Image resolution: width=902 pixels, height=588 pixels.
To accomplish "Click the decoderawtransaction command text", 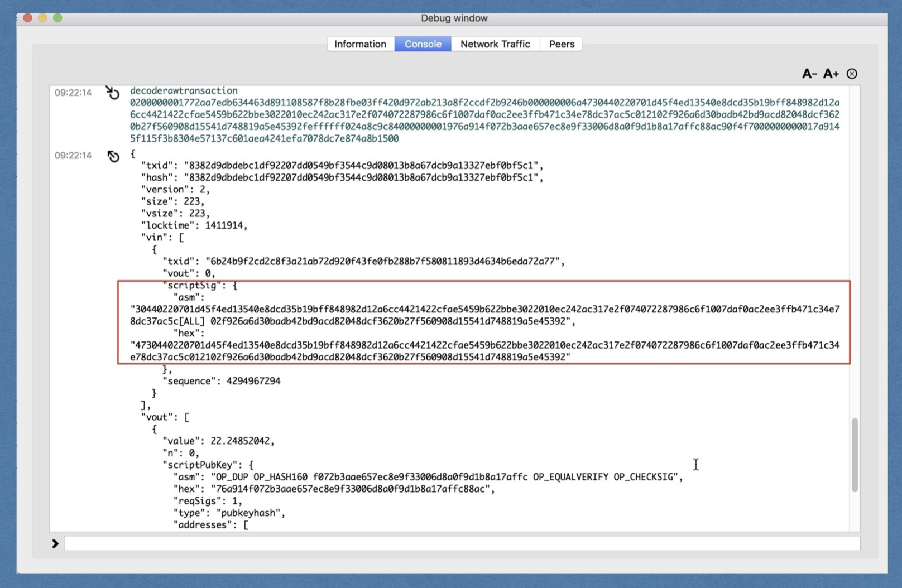I will [184, 90].
